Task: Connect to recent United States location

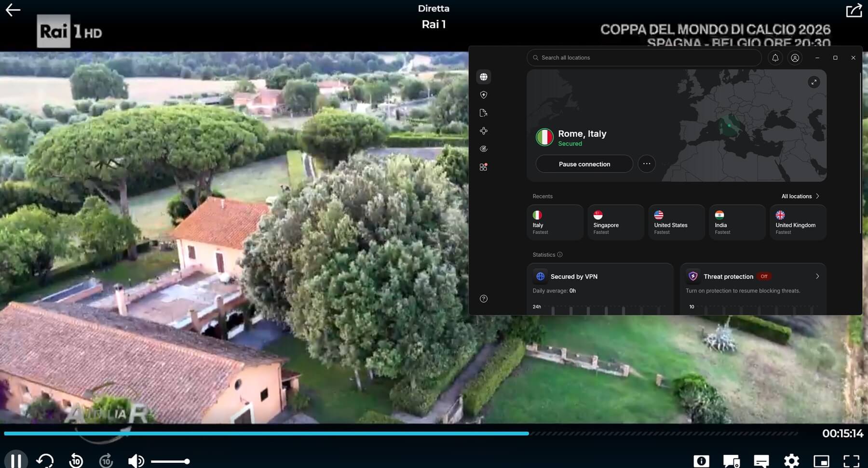Action: [x=677, y=222]
